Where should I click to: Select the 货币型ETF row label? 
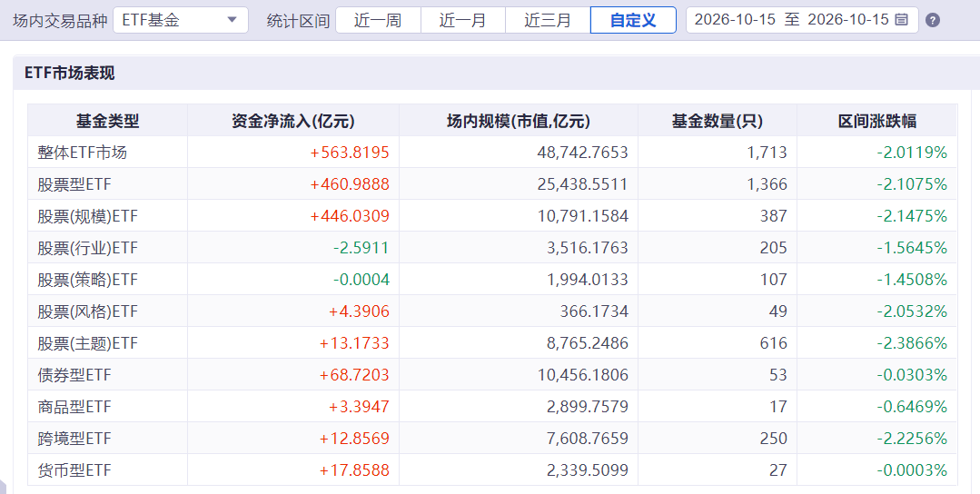(74, 471)
